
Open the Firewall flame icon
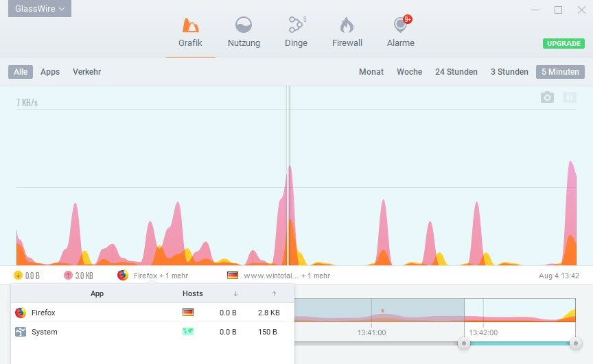347,25
